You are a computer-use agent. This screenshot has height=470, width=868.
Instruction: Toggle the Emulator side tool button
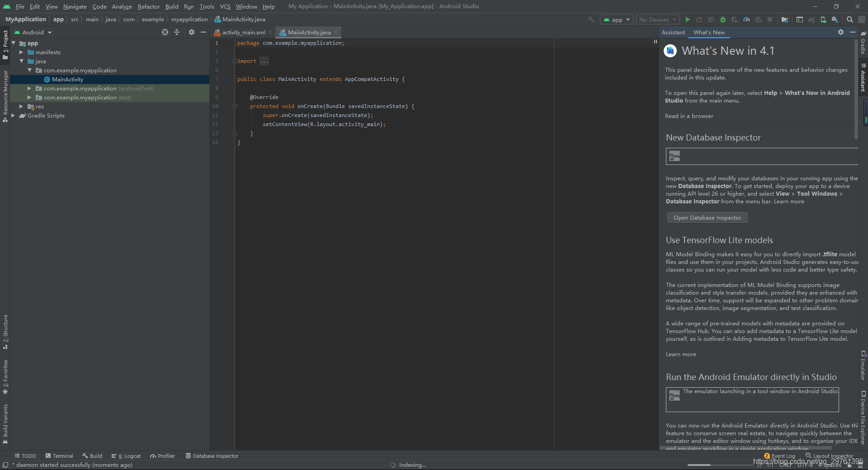pos(863,365)
